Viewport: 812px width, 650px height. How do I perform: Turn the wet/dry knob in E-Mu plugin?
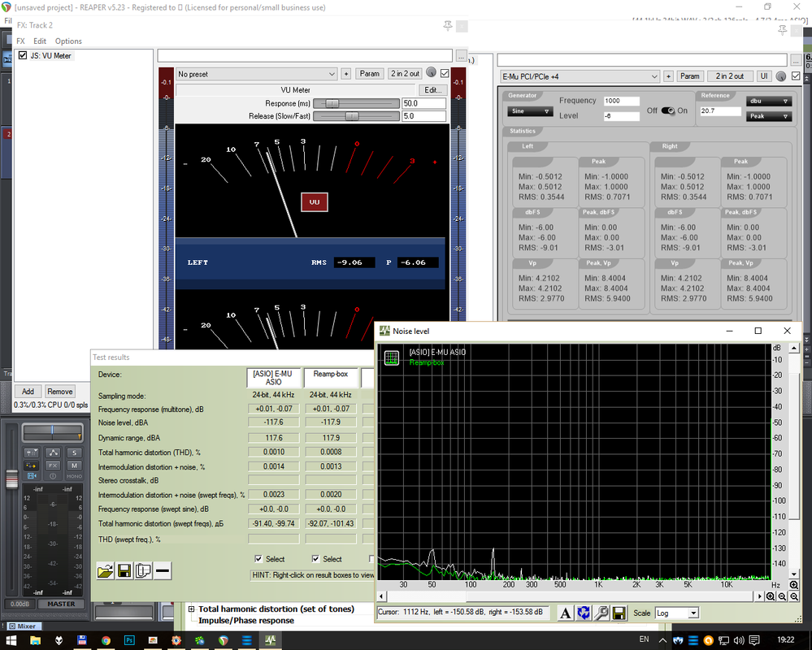pyautogui.click(x=781, y=76)
